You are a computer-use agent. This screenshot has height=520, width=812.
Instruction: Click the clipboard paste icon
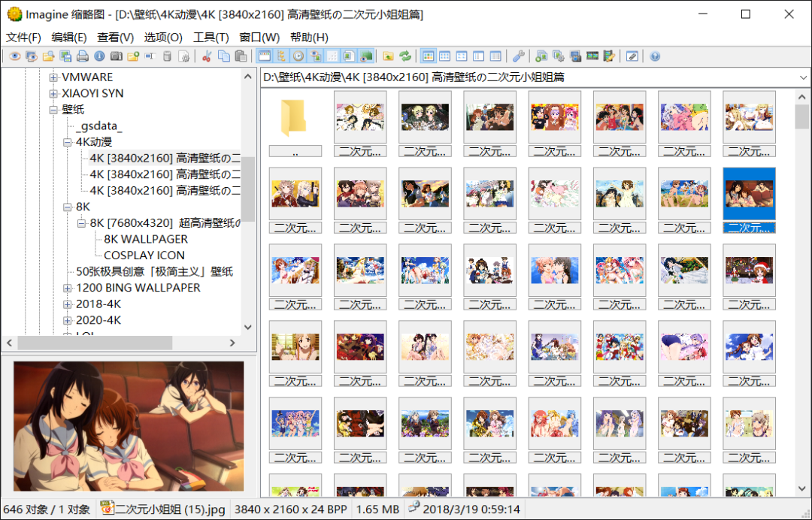241,56
